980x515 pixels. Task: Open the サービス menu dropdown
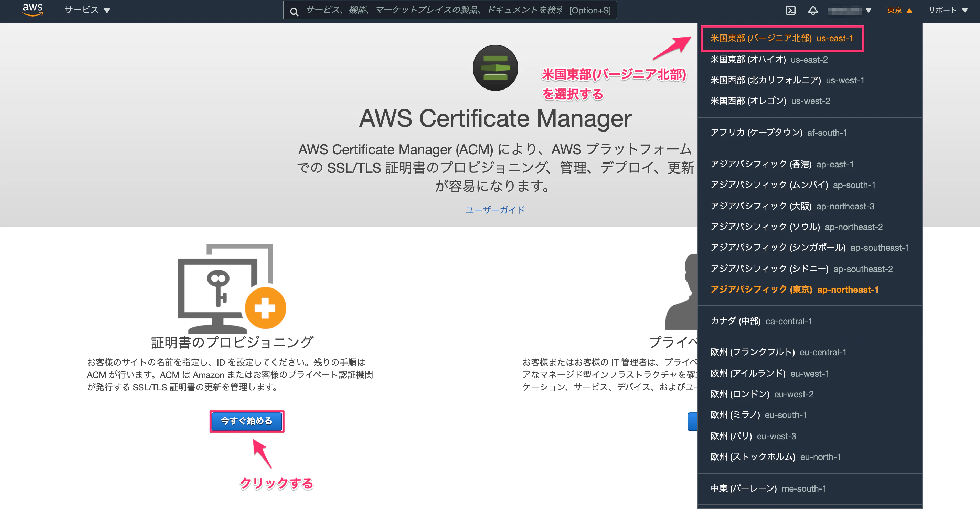click(x=87, y=10)
